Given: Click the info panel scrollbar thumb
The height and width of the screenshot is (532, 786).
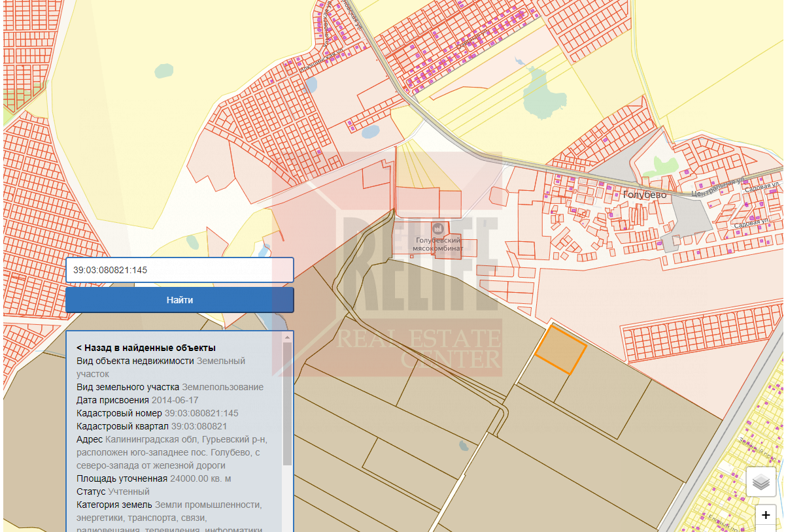Looking at the screenshot, I should point(287,403).
